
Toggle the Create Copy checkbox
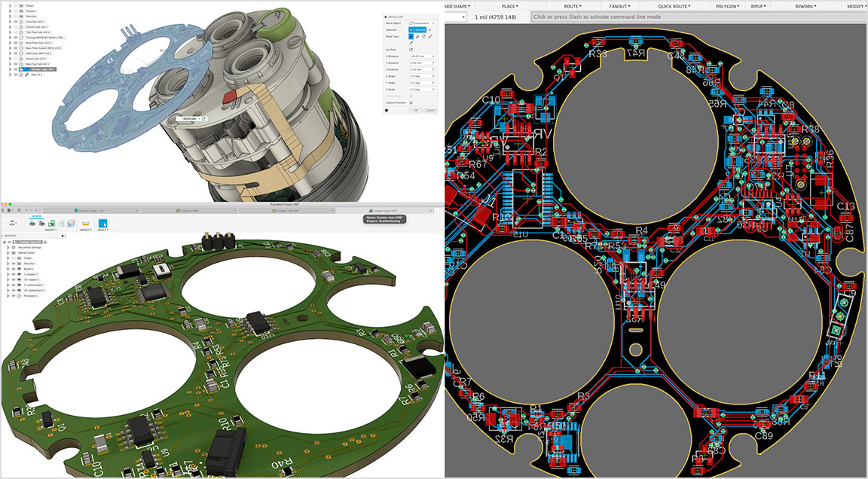411,96
